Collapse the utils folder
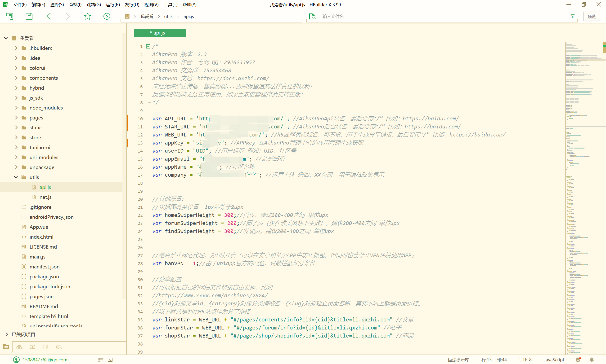606x364 pixels. [x=16, y=177]
